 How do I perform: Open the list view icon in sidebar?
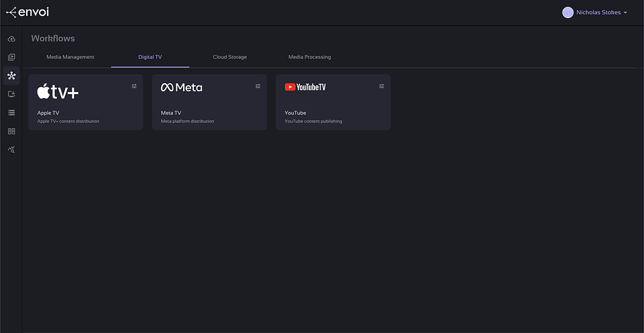pos(11,113)
